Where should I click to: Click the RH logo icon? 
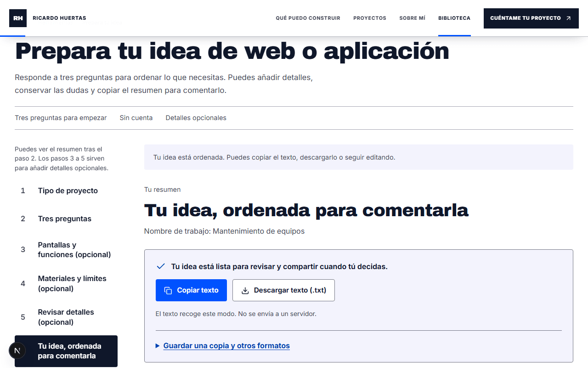(18, 18)
